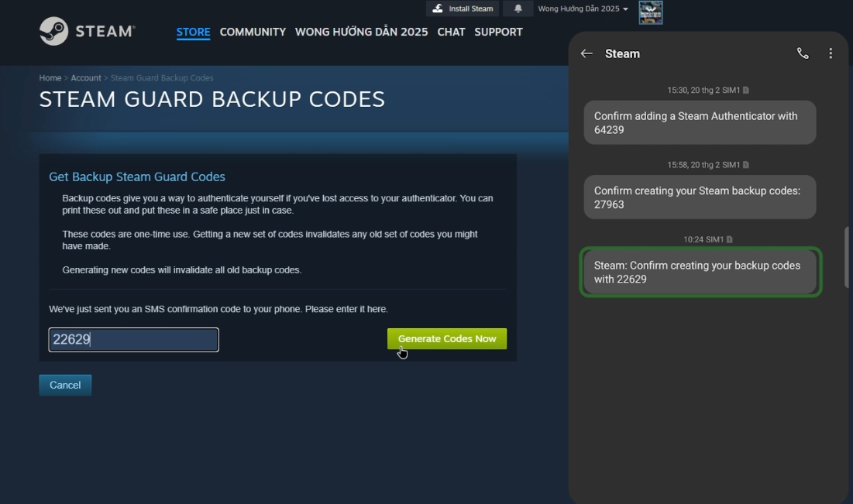Tap the SIM icon next to 10:24 SIM1
Screen dimensions: 853x504
point(730,239)
